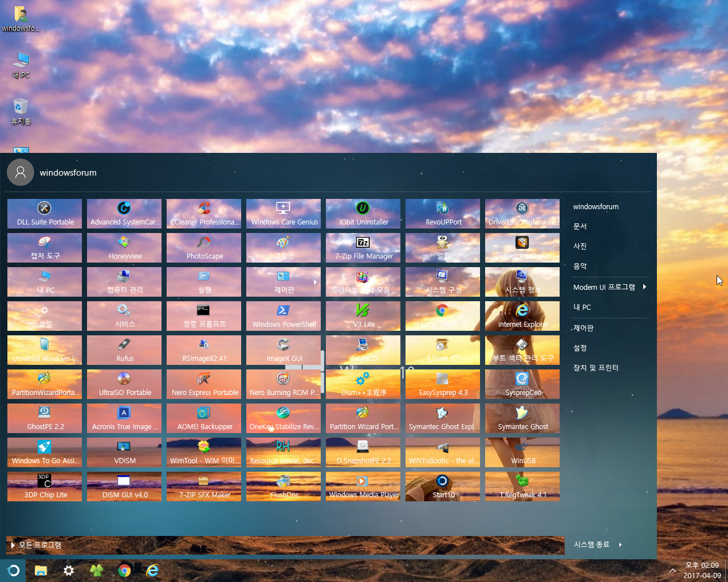The width and height of the screenshot is (728, 582).
Task: Expand Modern UI 프로그램 submenu
Action: [610, 287]
